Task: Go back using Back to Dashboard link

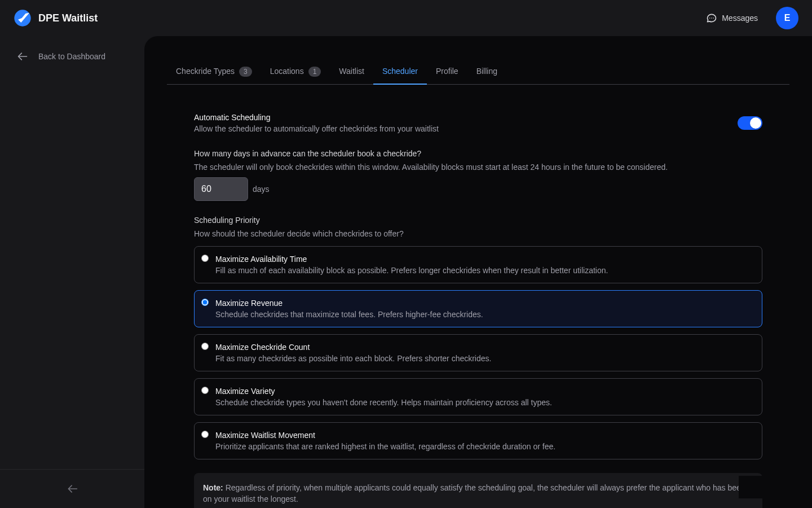Action: click(x=72, y=56)
